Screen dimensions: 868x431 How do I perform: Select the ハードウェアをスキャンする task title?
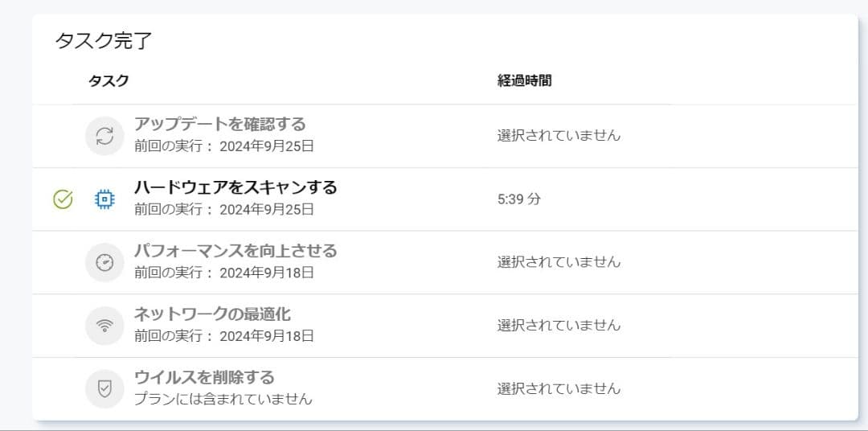tap(235, 188)
